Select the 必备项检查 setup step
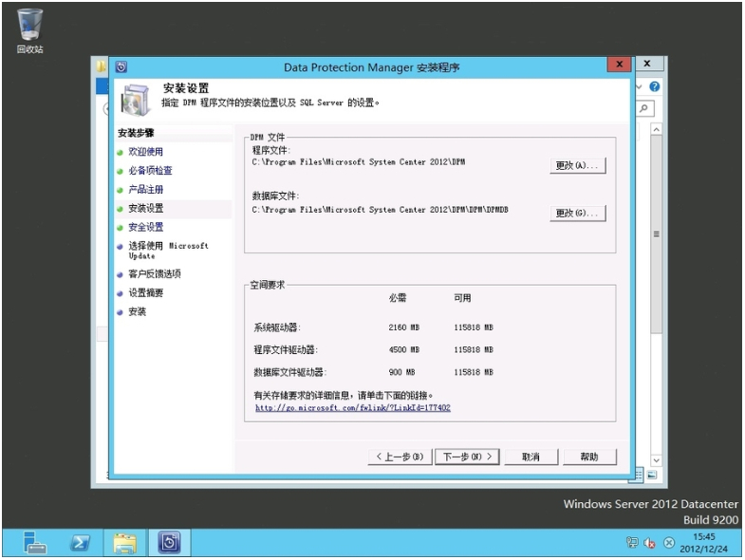Screen dimensions: 745x560 point(150,171)
